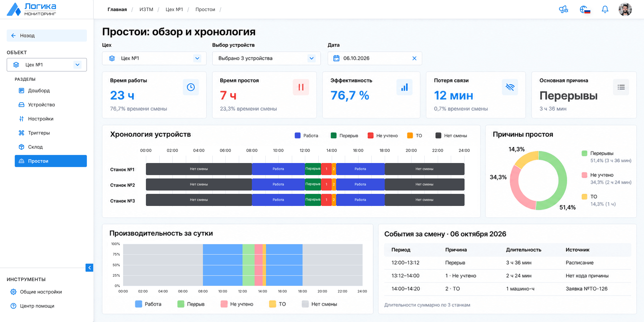Toggle Перерыв in timeline legend
Screen dimensions: 644x322
click(344, 136)
